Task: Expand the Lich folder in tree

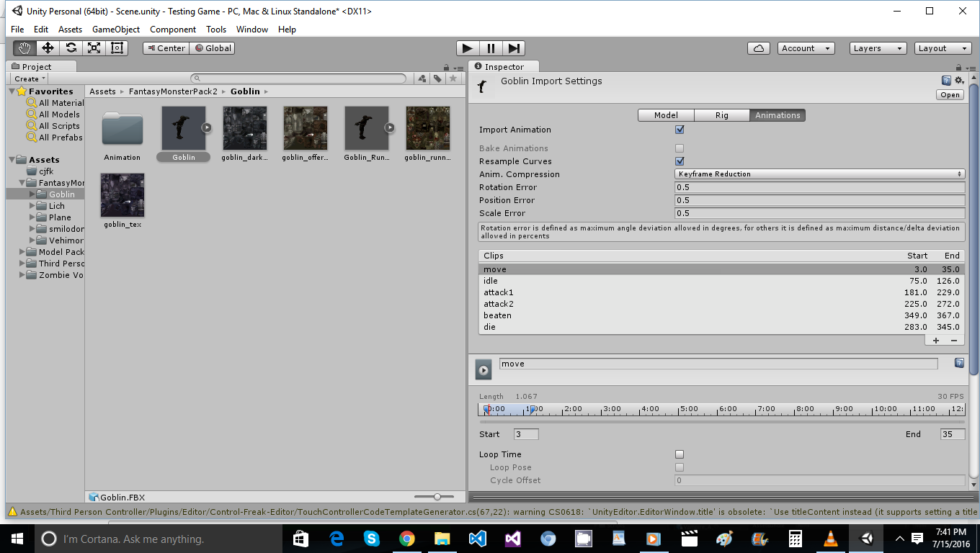Action: pos(32,206)
